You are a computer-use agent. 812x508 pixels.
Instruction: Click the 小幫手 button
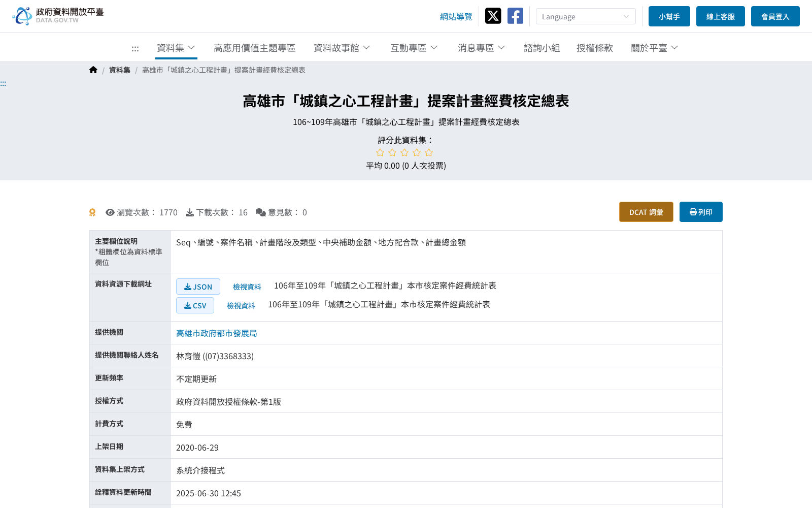pyautogui.click(x=669, y=16)
